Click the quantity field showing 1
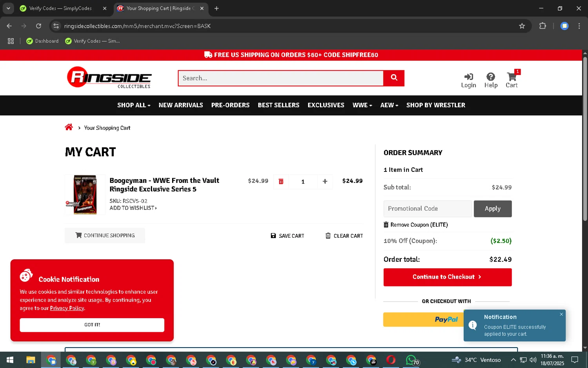Screen dimensions: 588x368 click(303, 181)
